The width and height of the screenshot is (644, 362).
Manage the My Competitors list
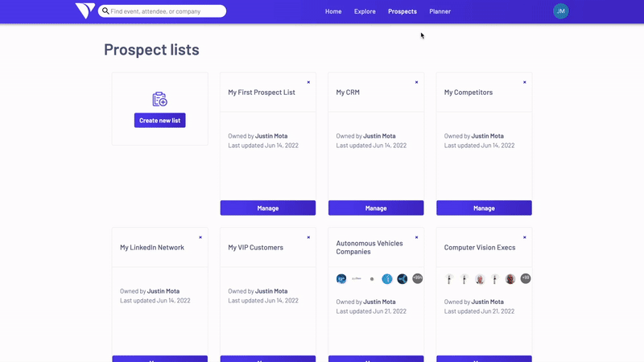coord(484,208)
